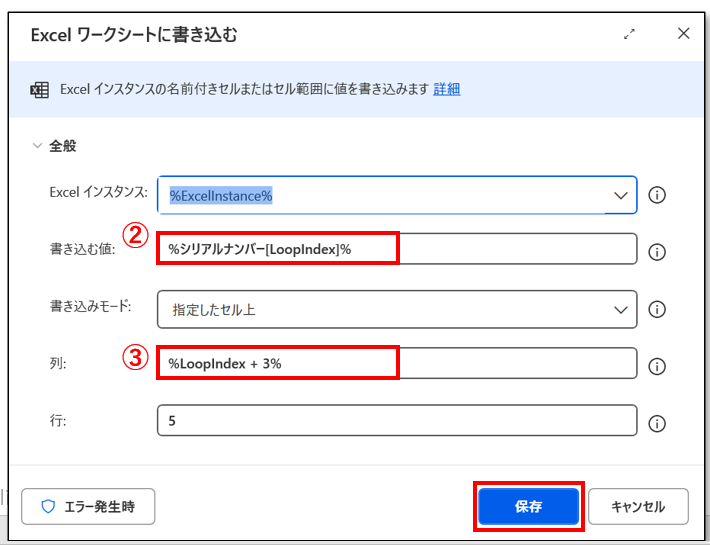Collapse the 全般 section

(37, 146)
